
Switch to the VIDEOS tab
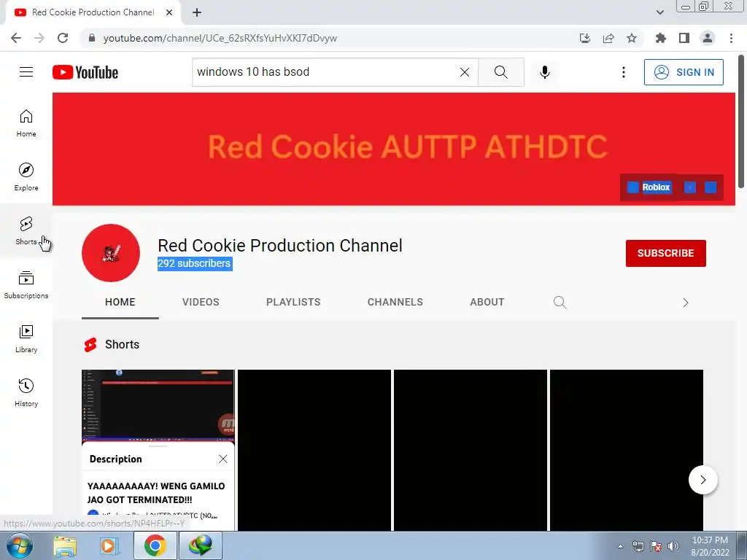pos(201,302)
